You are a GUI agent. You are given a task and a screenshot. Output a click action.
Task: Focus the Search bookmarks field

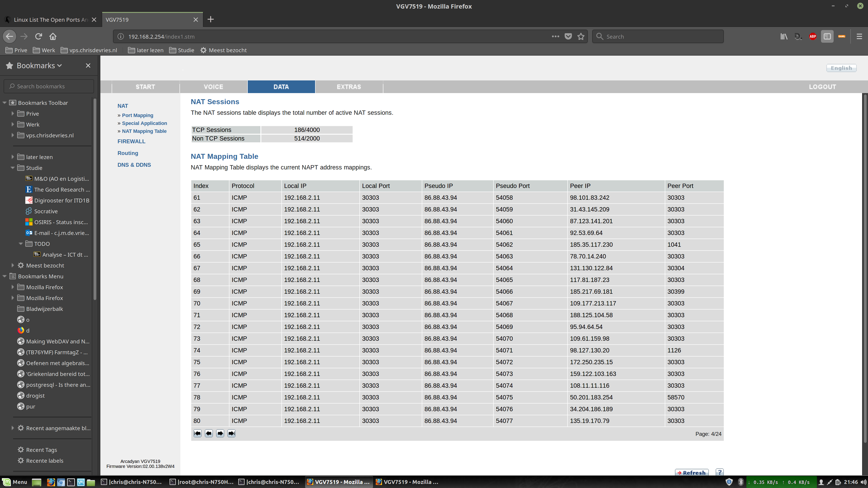(x=49, y=86)
